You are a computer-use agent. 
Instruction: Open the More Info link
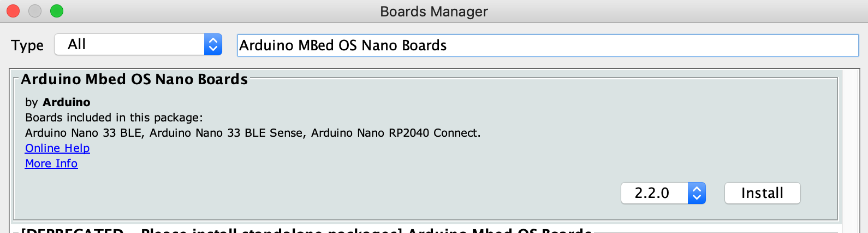[51, 164]
